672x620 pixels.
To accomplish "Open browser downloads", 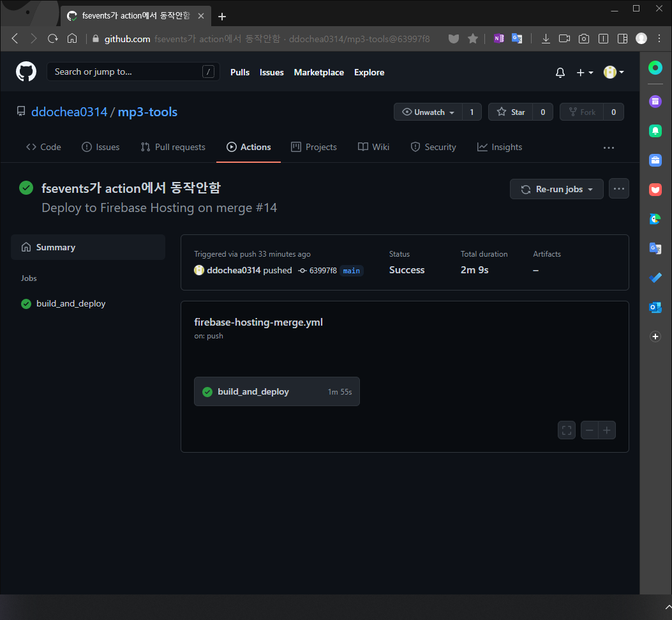I will 546,38.
